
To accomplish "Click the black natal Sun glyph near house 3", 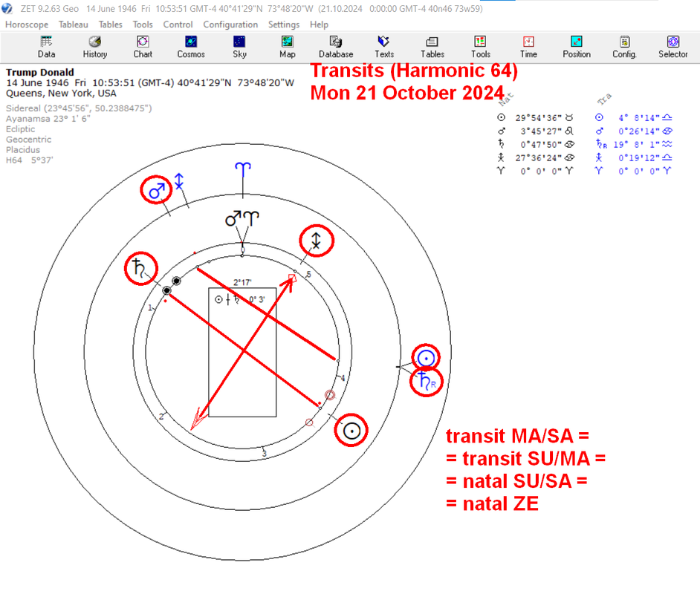I will coord(351,431).
